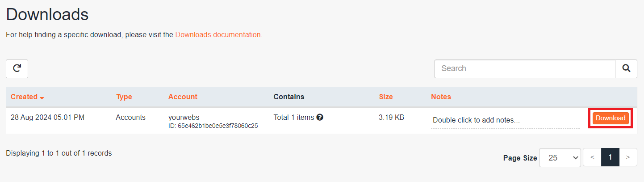Click the yourwebs account name
Screen dimensions: 644x182
pyautogui.click(x=184, y=118)
